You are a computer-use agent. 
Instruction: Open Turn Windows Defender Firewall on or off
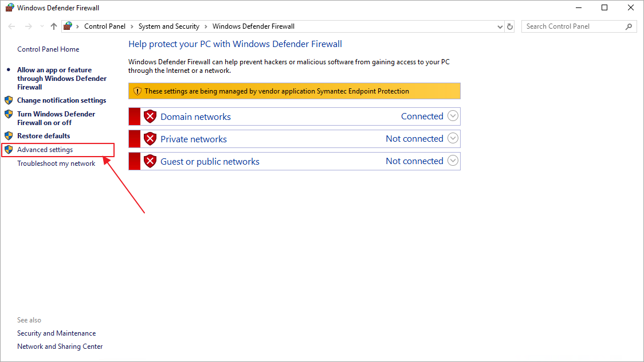56,118
